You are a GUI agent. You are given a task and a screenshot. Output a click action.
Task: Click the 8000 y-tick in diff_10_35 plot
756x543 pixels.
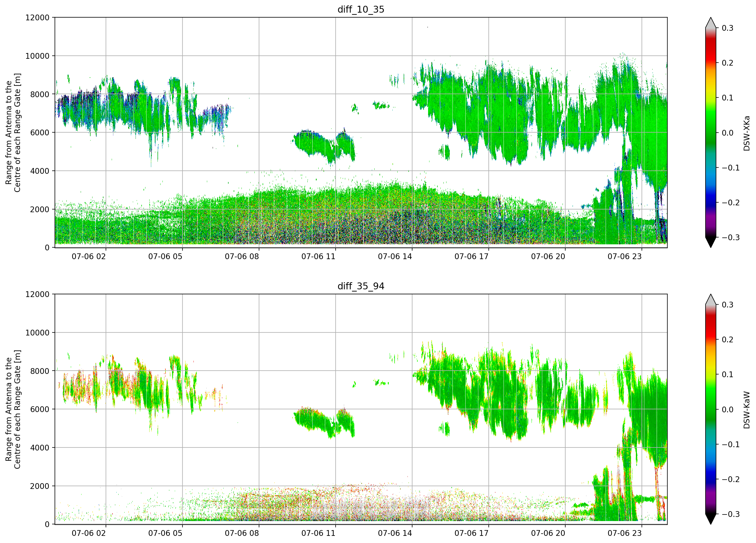tap(40, 94)
